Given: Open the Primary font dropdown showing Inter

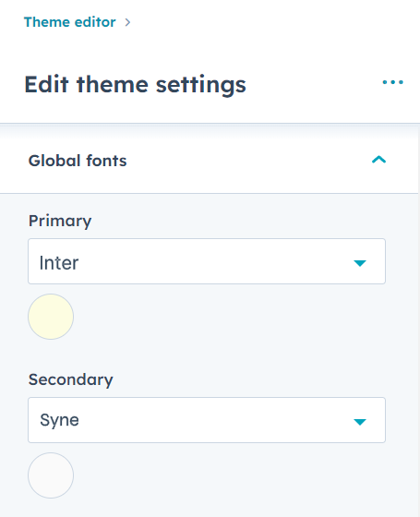Looking at the screenshot, I should [207, 261].
